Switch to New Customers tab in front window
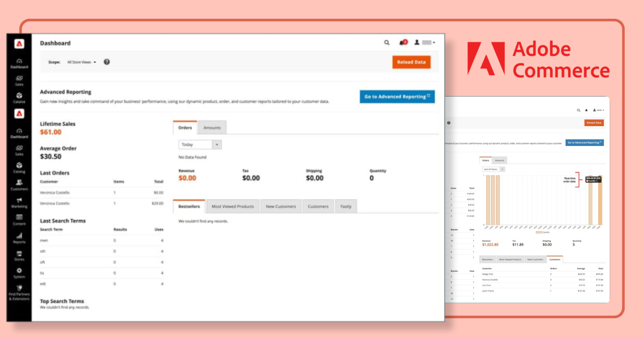Viewport: 644px width, 337px height. coord(281,206)
